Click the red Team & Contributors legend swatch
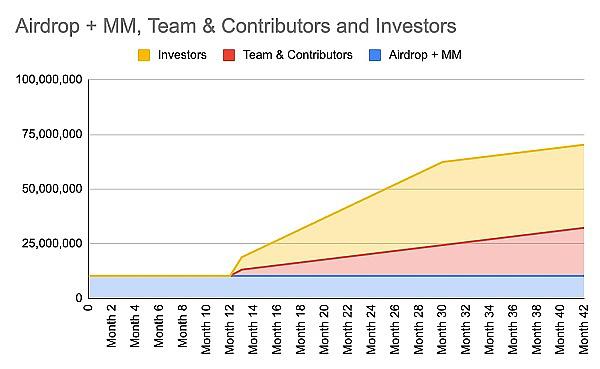 pyautogui.click(x=229, y=55)
